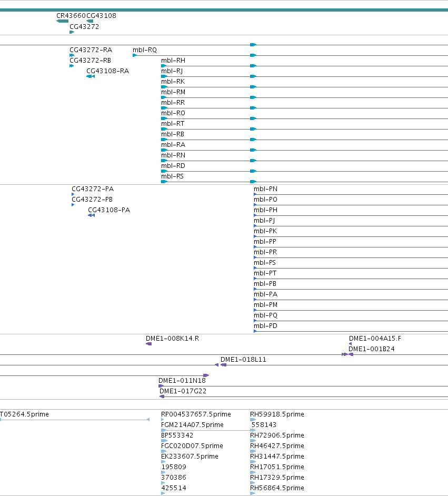This screenshot has height=496, width=448.
Task: Select EST RH17329.5prime
Action: 277,478
